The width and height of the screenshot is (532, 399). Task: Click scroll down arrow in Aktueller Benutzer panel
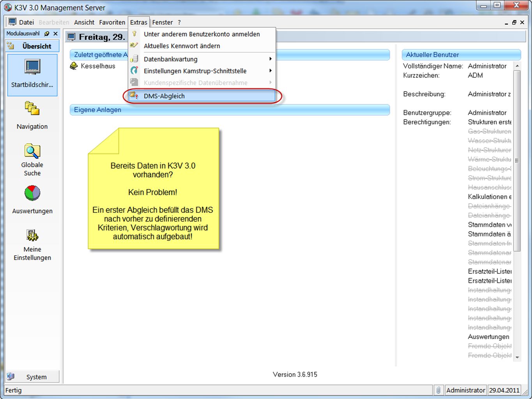pyautogui.click(x=517, y=357)
